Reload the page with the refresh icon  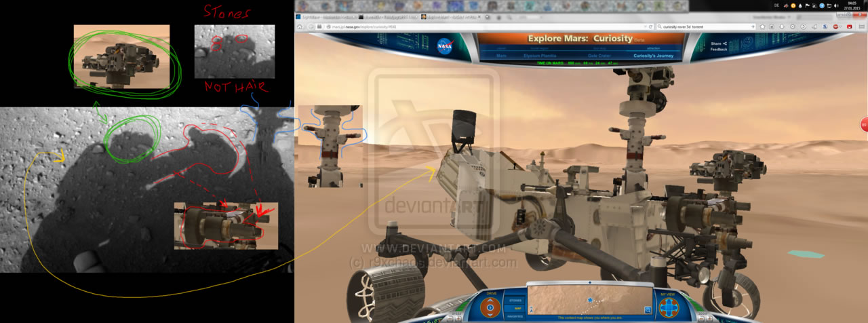click(x=650, y=26)
